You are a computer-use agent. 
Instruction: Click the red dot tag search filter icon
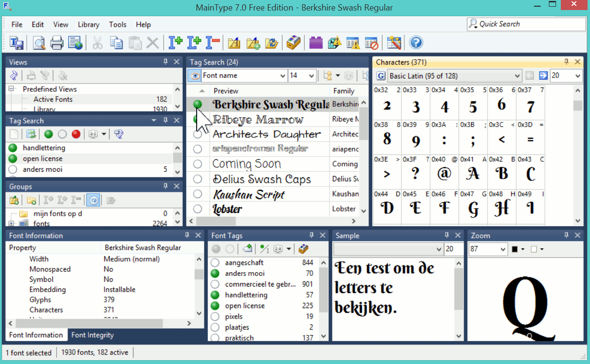pos(76,134)
